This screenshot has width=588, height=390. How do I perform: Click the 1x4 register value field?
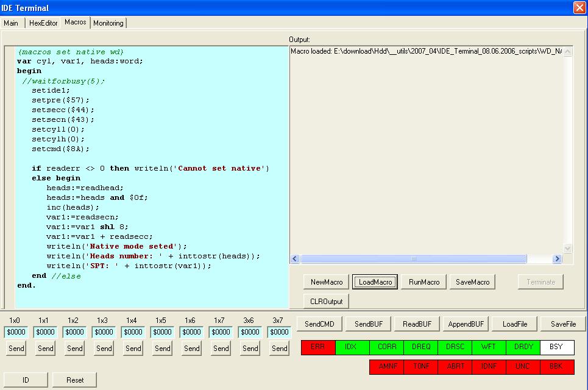click(x=133, y=332)
